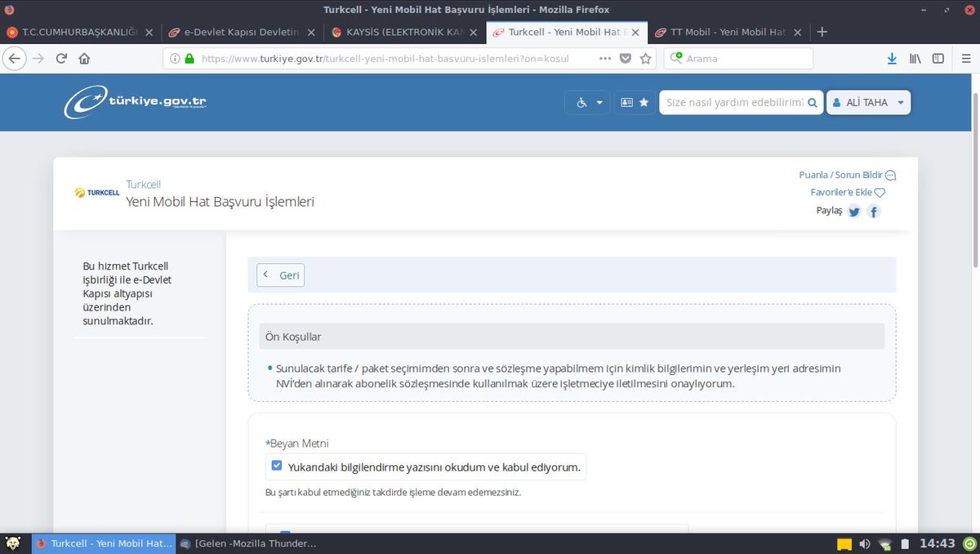Show site information via the info icon

coord(176,59)
